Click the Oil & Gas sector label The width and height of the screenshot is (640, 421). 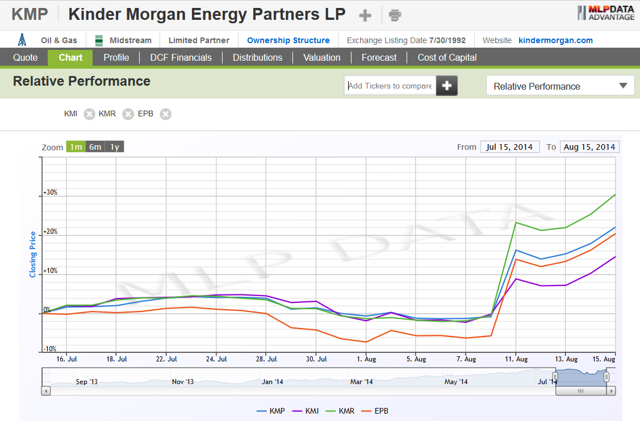pos(59,40)
